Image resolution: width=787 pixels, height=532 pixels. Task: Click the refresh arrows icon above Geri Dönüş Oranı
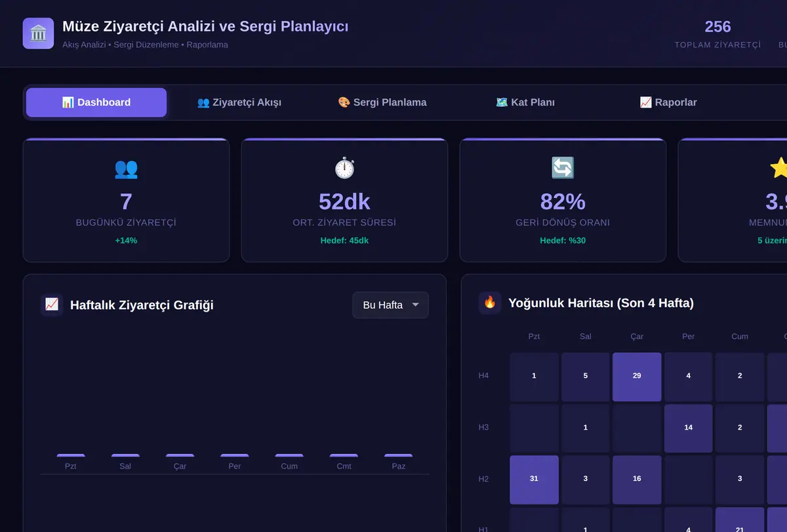[x=563, y=168]
